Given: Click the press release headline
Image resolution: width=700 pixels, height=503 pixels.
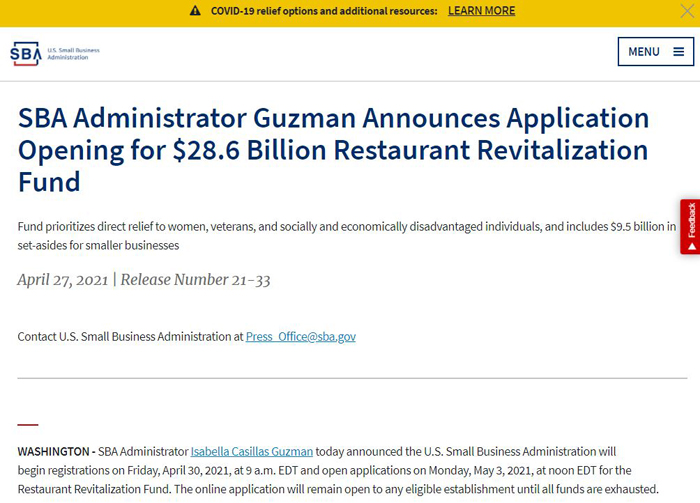Looking at the screenshot, I should [x=333, y=150].
